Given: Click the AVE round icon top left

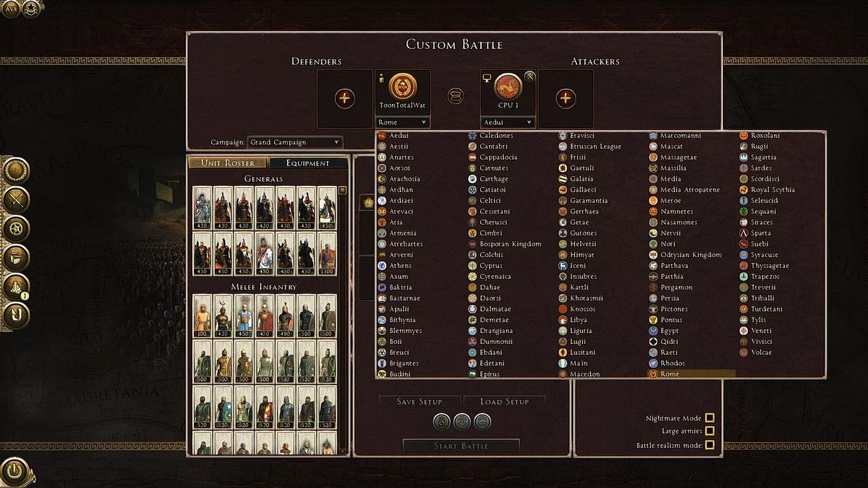Looking at the screenshot, I should (11, 8).
